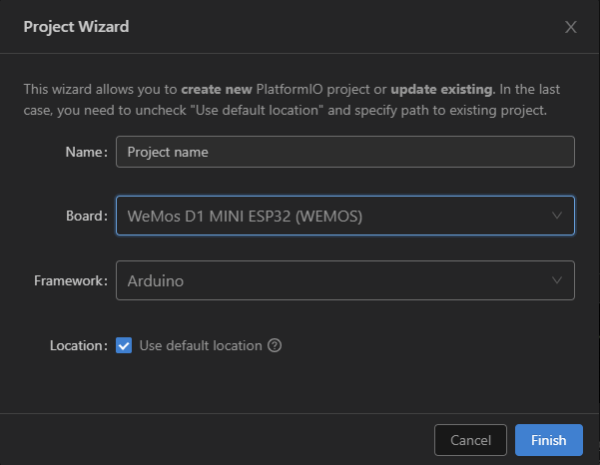
Task: Click the chevron arrow in the Framework field
Action: coord(557,281)
